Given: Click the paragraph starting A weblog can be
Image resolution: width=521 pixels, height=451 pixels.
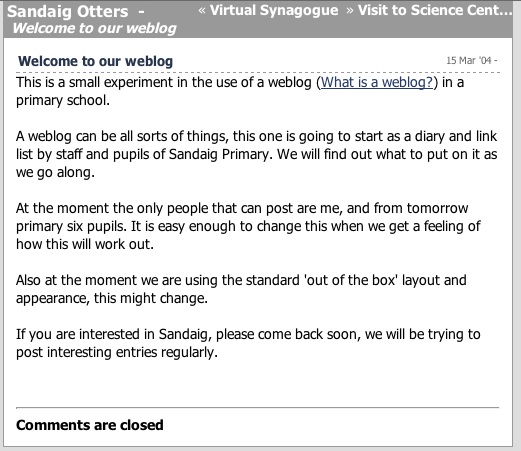Looking at the screenshot, I should click(257, 154).
